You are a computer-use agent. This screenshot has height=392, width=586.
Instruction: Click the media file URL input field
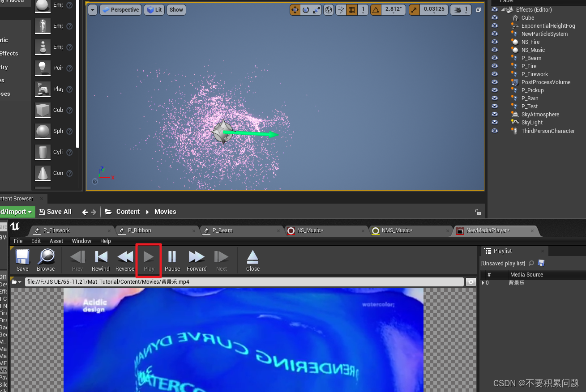[244, 282]
